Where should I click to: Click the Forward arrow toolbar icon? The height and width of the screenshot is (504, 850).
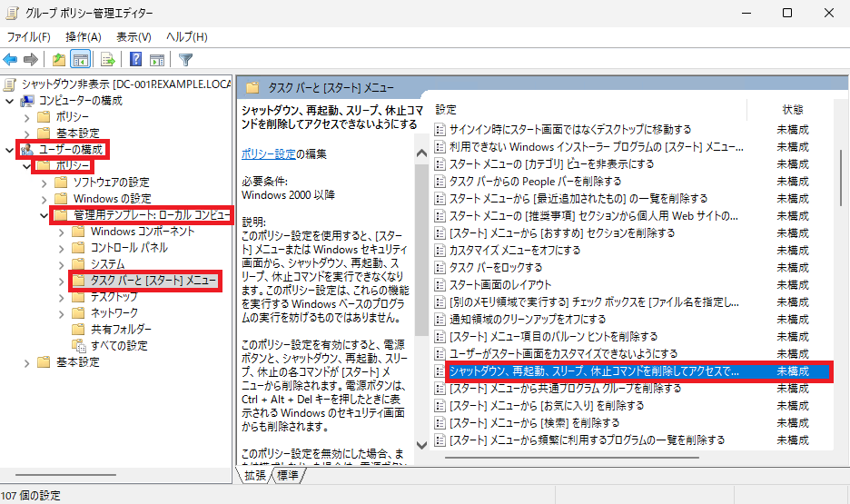(x=31, y=60)
